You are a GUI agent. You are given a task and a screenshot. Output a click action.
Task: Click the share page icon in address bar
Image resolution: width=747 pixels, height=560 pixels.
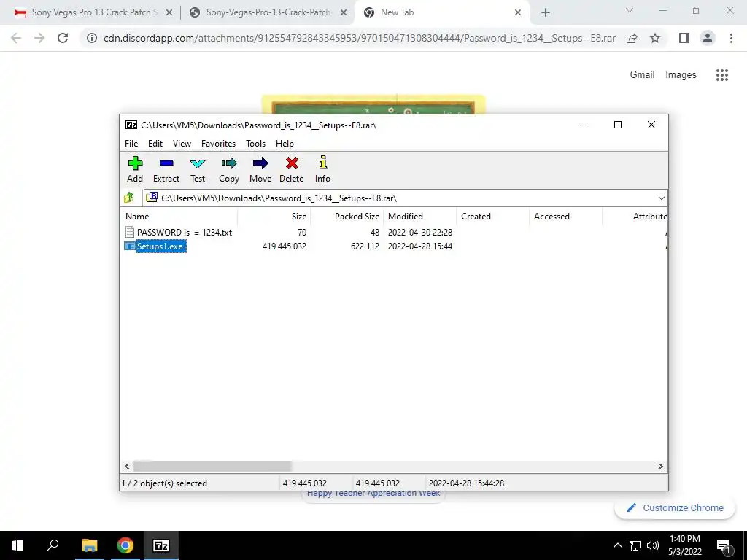(x=632, y=38)
